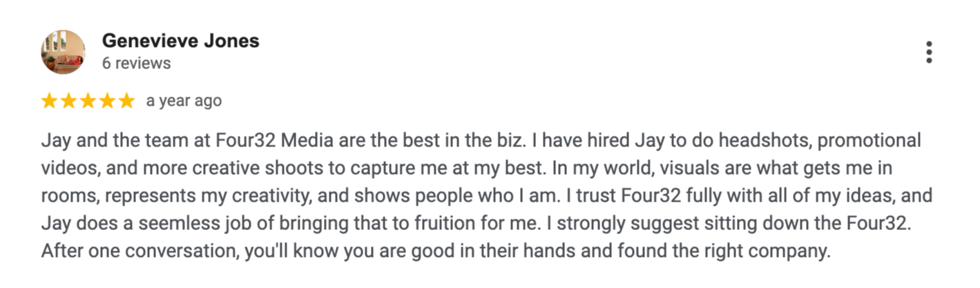This screenshot has height=288, width=980.
Task: Click the fourth gold rating star
Action: click(x=107, y=102)
